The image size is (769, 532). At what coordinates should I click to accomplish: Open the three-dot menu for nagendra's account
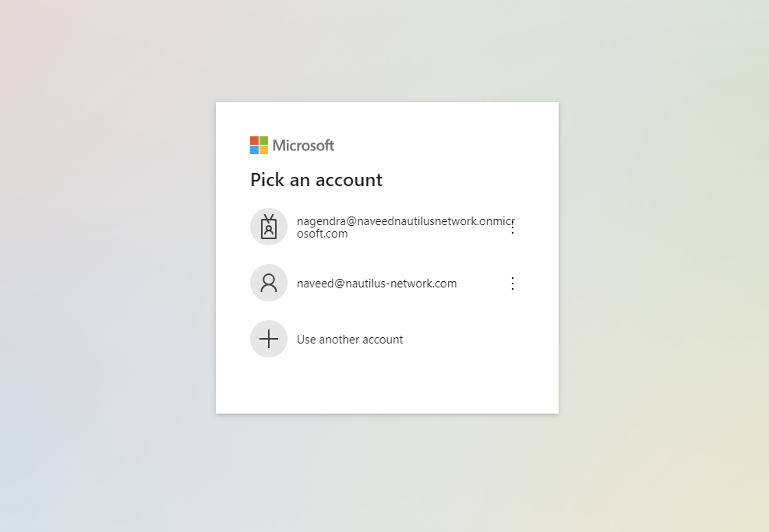pos(513,227)
